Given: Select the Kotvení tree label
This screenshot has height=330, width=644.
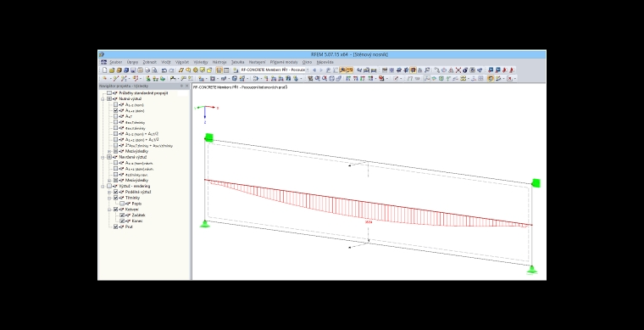Looking at the screenshot, I should [x=132, y=210].
